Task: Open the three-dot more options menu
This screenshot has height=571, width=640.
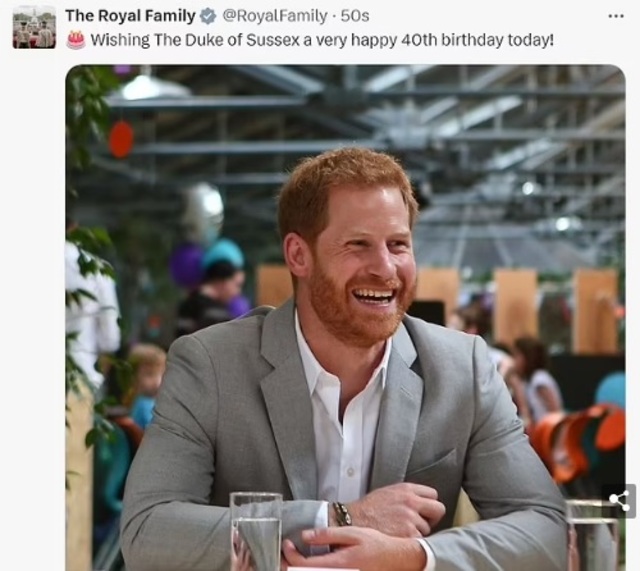Action: (616, 15)
